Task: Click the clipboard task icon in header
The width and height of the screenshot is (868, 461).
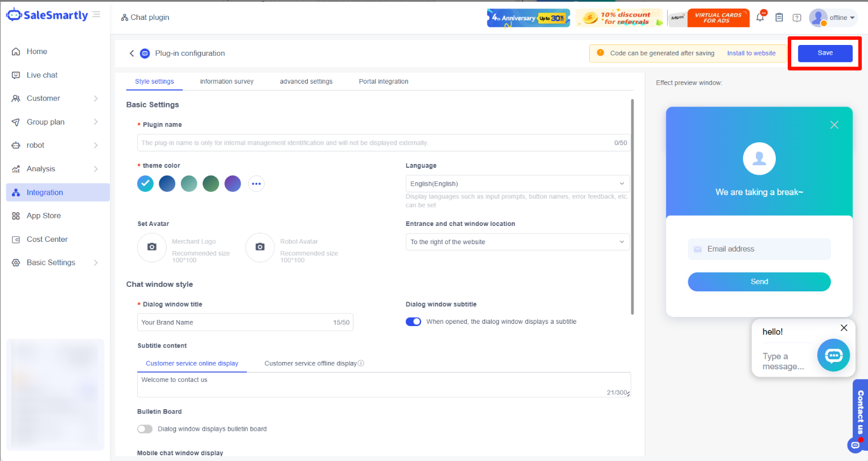Action: pos(779,18)
